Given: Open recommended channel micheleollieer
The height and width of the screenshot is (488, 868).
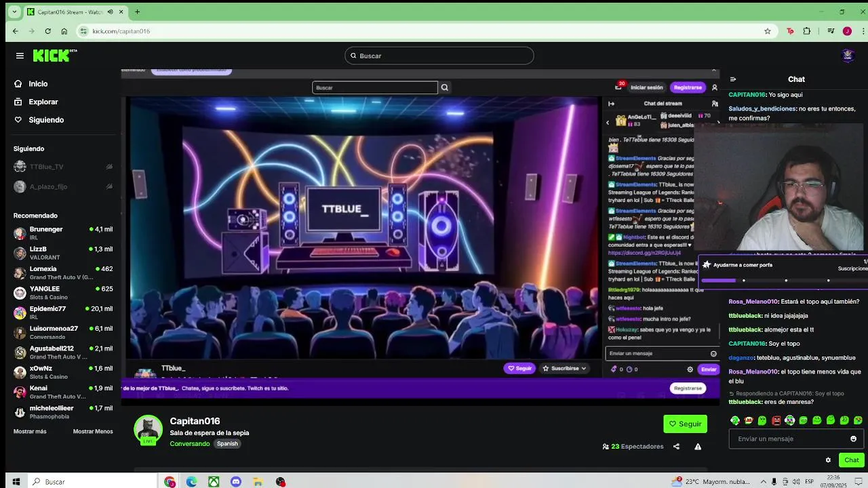Looking at the screenshot, I should point(63,412).
